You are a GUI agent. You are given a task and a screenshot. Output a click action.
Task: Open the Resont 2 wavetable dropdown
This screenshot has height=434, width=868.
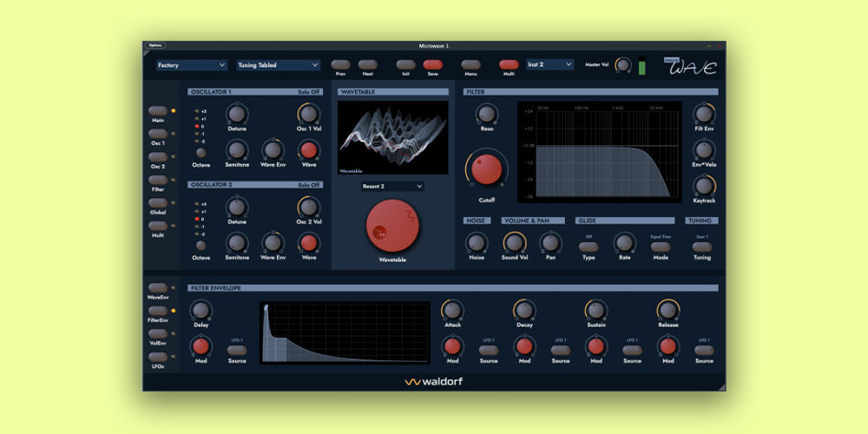392,187
